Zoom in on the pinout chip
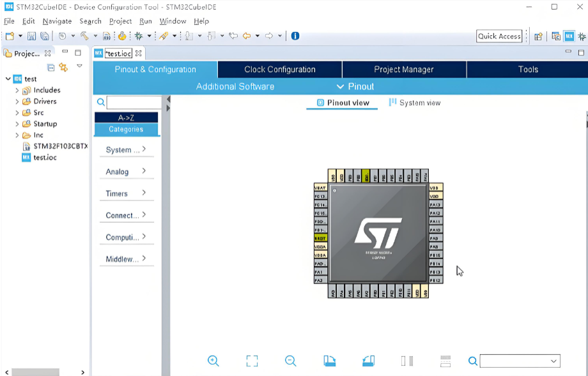588x376 pixels. (x=213, y=361)
